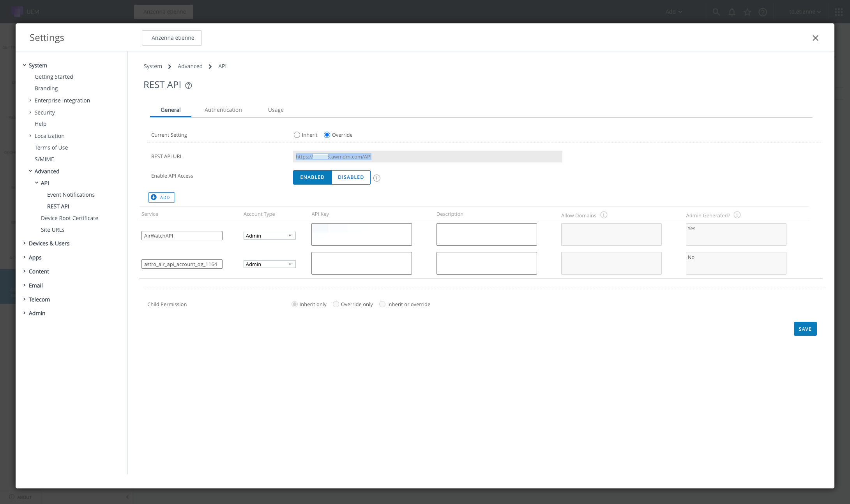The width and height of the screenshot is (850, 504).
Task: Expand the Devices & Users section
Action: [49, 243]
